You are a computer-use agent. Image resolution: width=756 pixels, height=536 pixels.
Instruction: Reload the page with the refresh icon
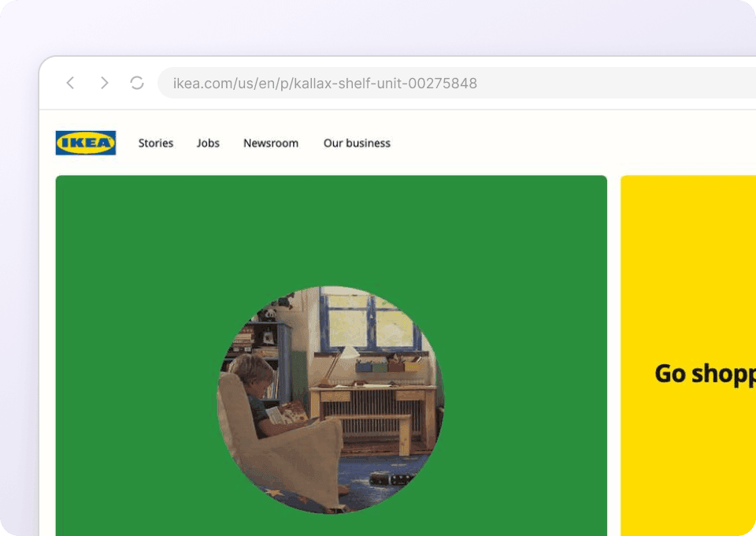point(137,83)
